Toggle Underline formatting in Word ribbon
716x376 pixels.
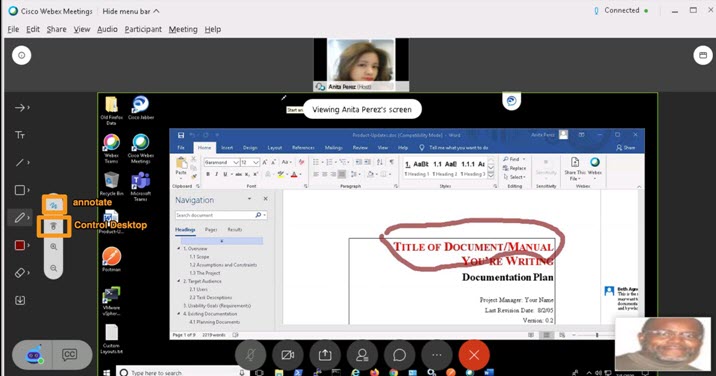225,175
